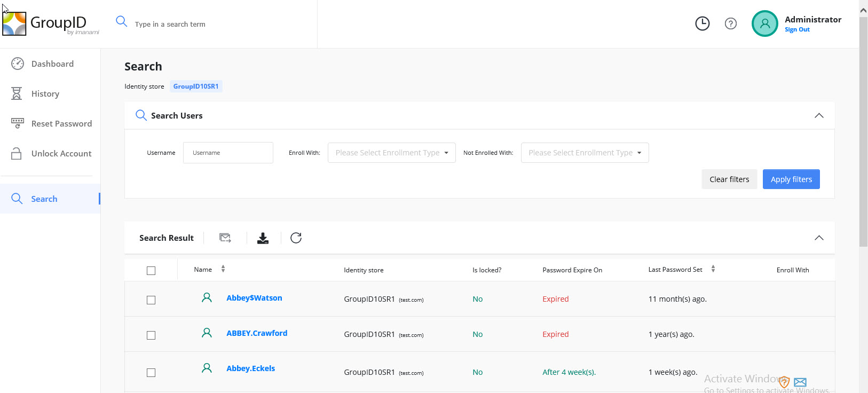Click the Search magnifier icon in sidebar

pos(17,199)
